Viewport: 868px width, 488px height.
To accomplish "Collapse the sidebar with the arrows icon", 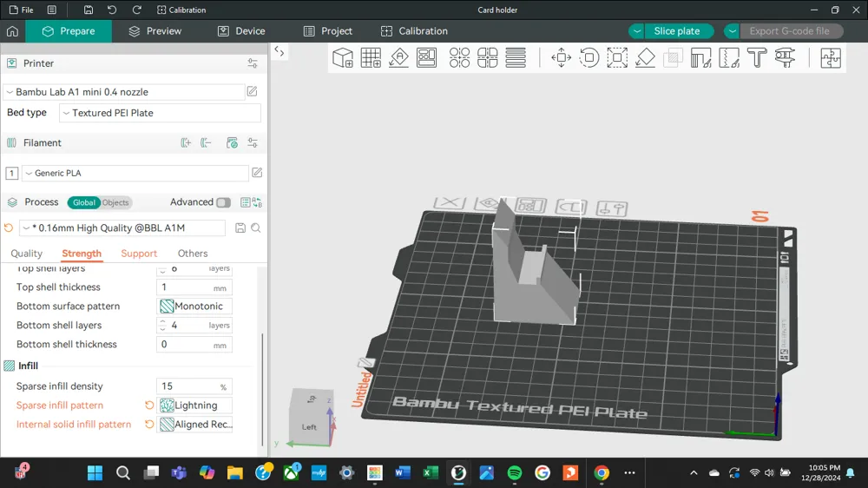I will [279, 52].
